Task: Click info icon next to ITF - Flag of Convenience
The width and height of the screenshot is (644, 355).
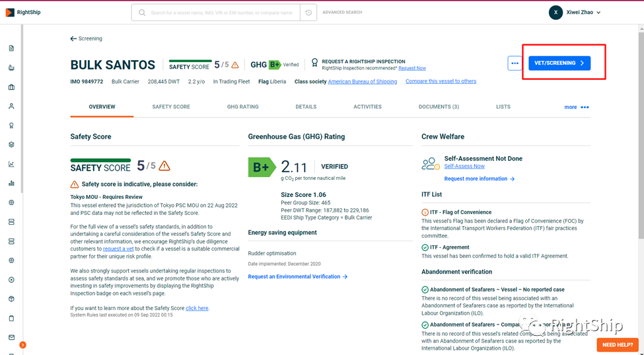Action: (x=425, y=212)
